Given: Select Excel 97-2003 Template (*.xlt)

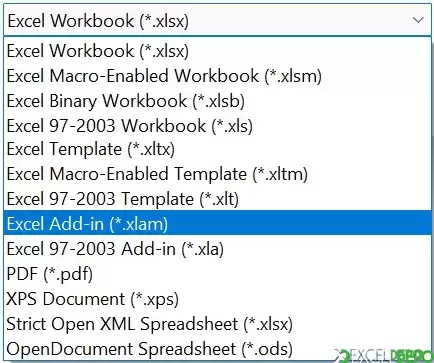Looking at the screenshot, I should click(217, 199).
